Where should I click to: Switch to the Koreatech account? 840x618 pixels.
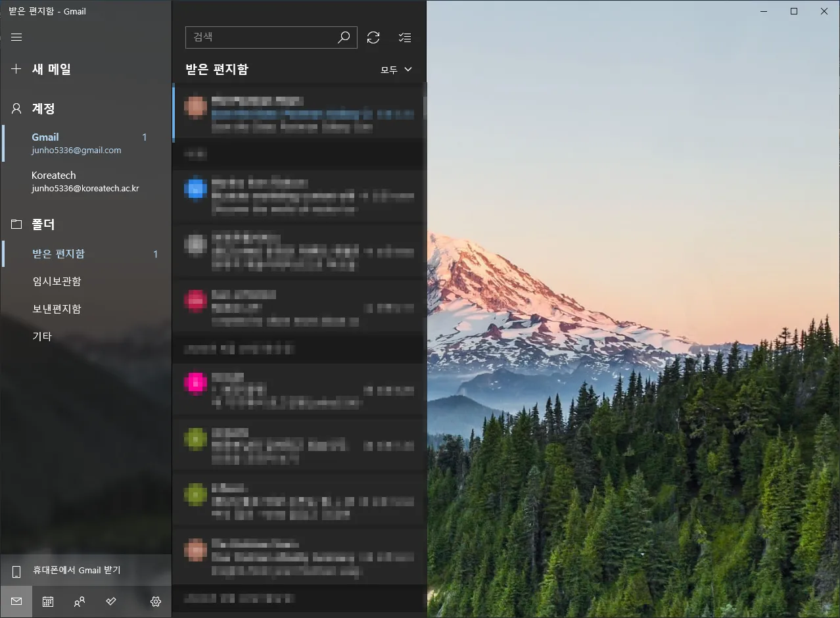85,181
